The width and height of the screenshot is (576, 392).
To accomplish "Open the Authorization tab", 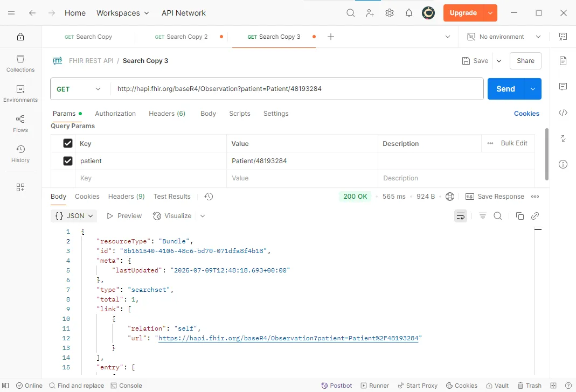I will (x=115, y=114).
